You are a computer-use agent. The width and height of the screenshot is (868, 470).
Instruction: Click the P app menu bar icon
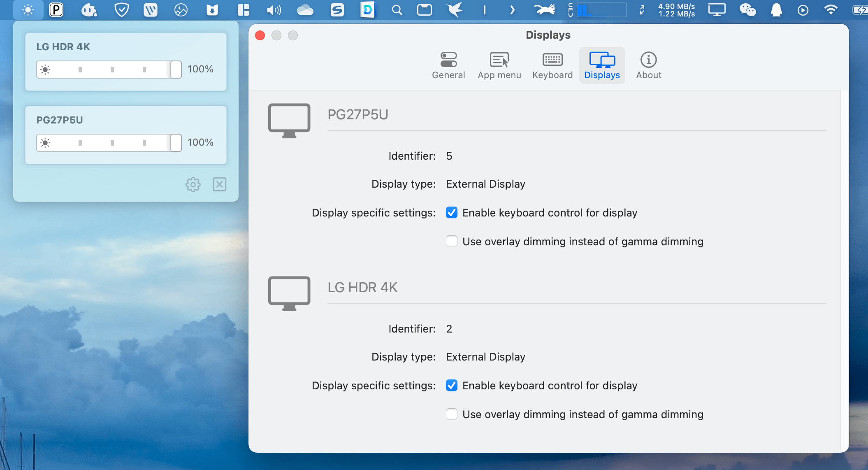[56, 10]
